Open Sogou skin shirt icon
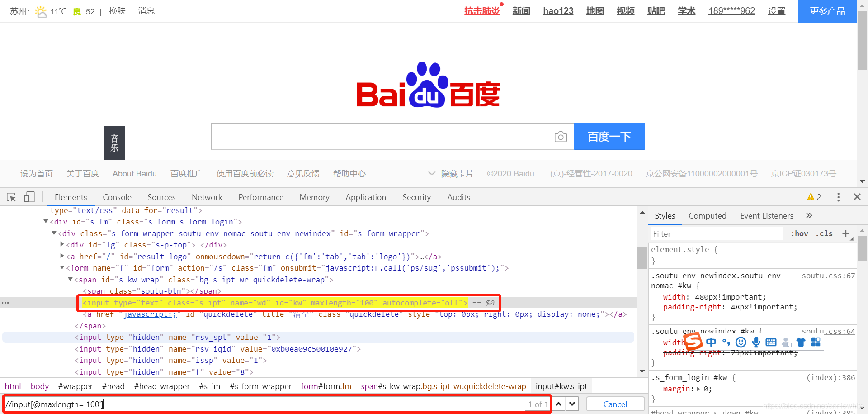This screenshot has height=414, width=868. tap(801, 342)
